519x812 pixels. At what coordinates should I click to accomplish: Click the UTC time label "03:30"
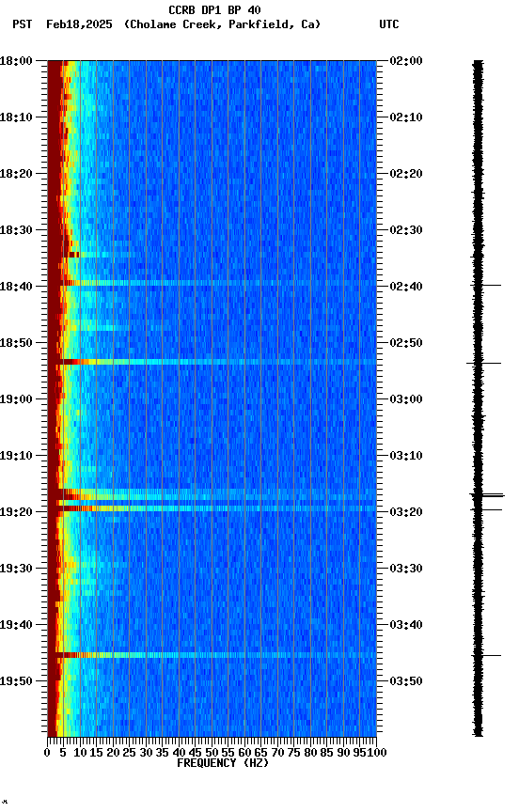tap(406, 569)
